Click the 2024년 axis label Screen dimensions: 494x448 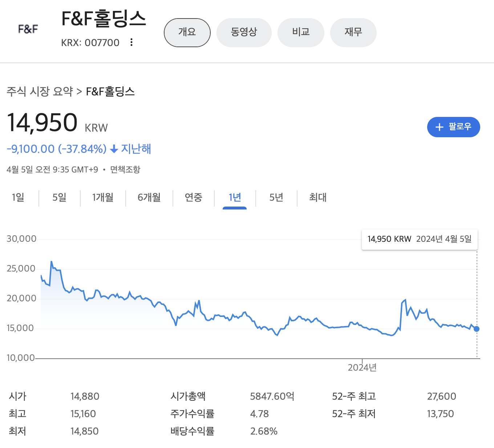click(x=362, y=368)
